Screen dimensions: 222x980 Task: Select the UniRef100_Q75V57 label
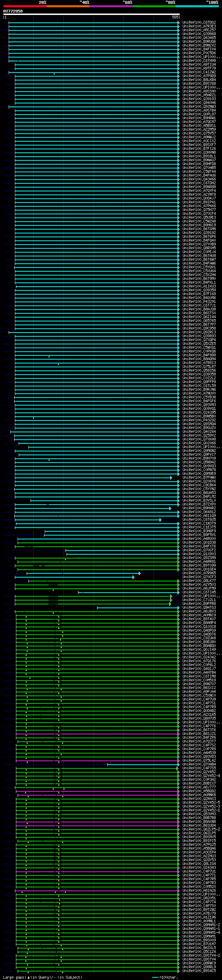point(199,133)
